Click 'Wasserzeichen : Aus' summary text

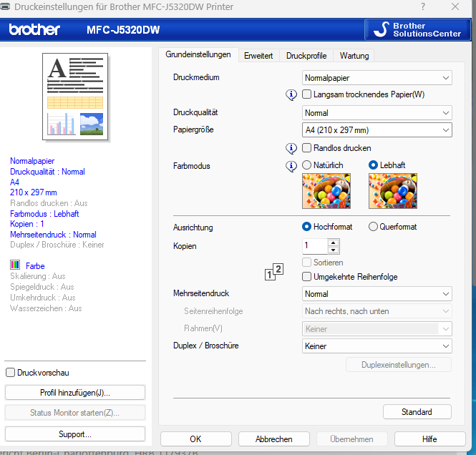coord(46,308)
